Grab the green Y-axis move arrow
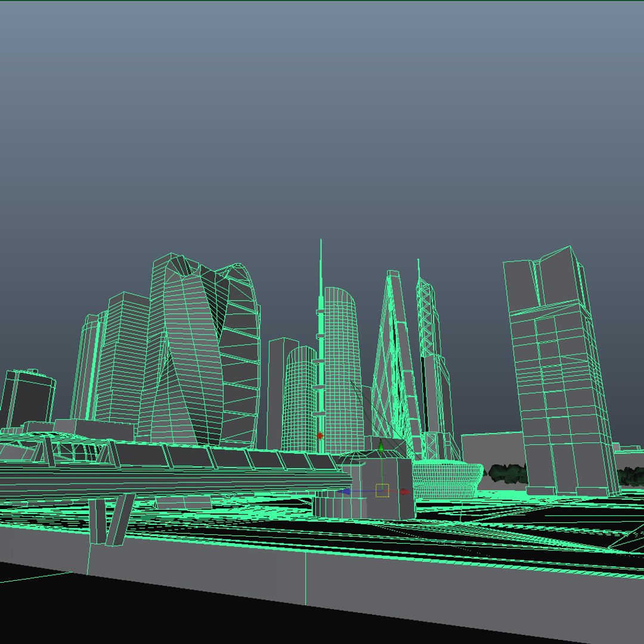 pos(380,446)
